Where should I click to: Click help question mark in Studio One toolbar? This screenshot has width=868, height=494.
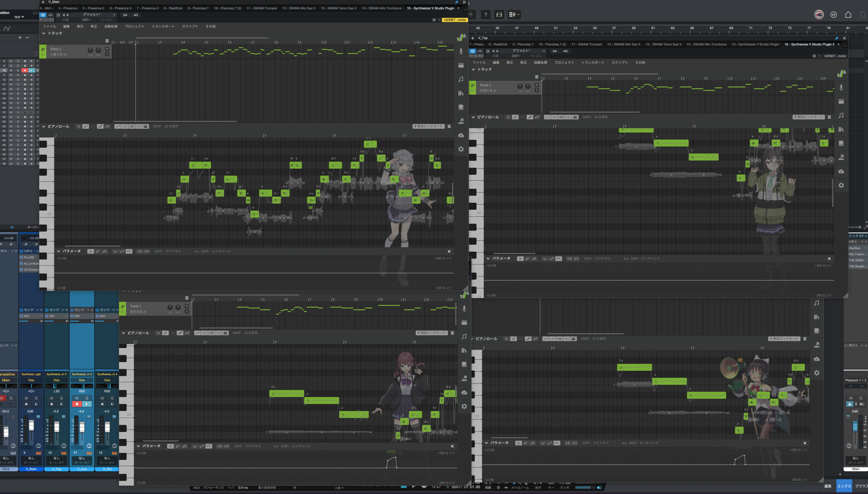click(x=486, y=15)
